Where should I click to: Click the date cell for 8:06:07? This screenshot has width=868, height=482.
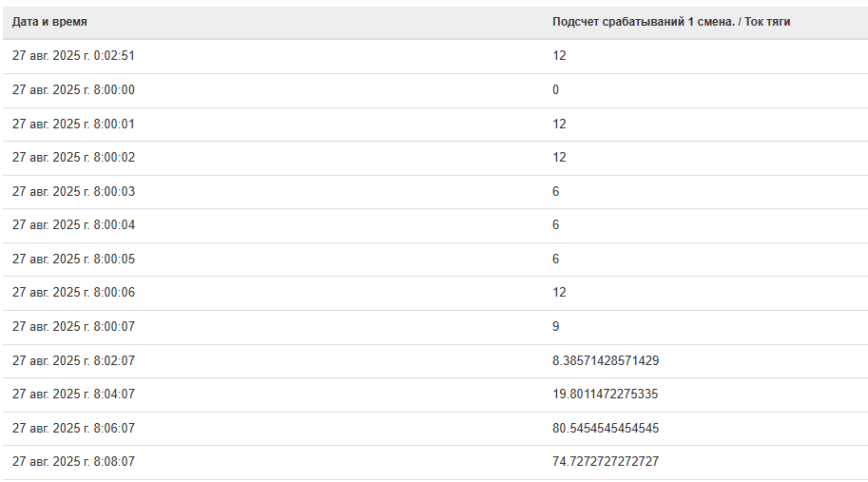tap(74, 429)
